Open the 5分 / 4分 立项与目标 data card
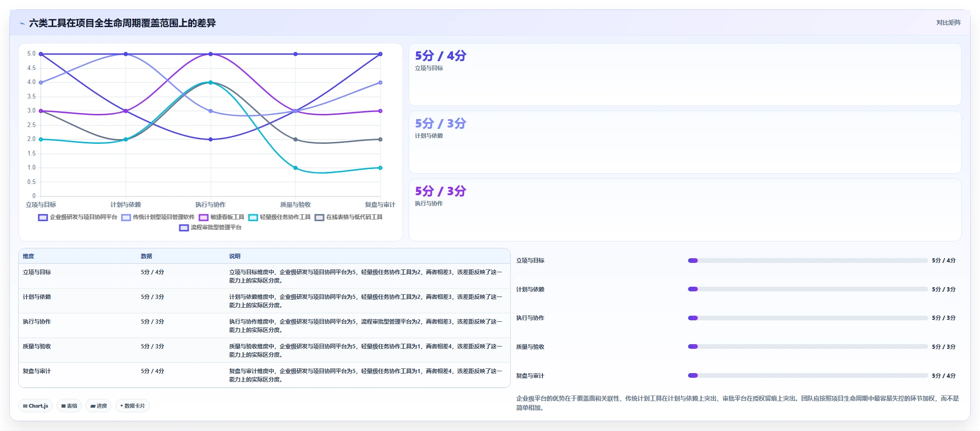980x431 pixels. [x=685, y=75]
